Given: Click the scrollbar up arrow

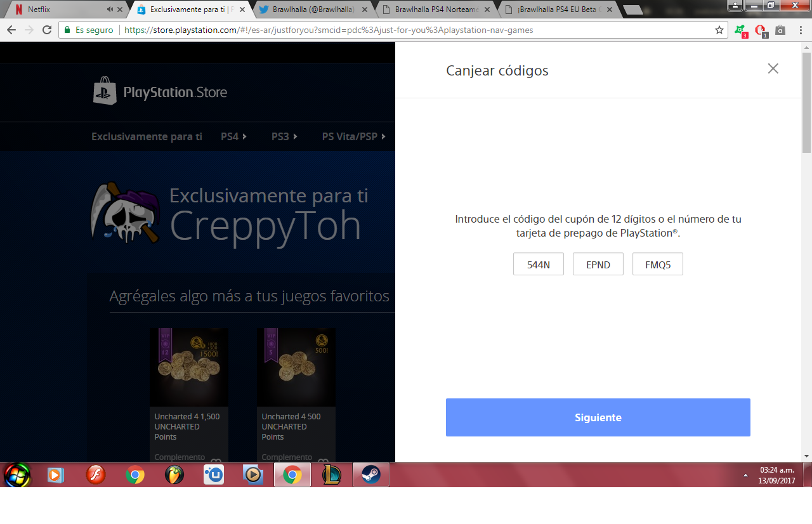Looking at the screenshot, I should [807, 47].
